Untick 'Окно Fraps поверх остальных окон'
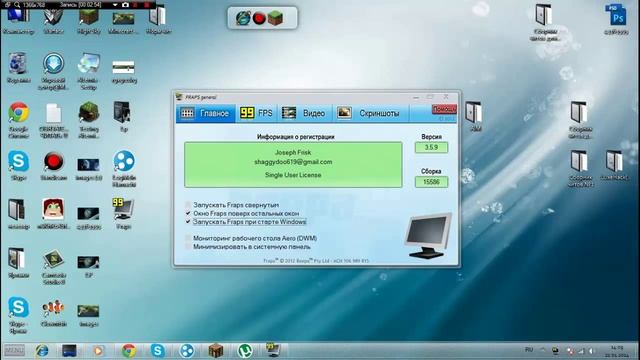The height and width of the screenshot is (360, 640). (x=188, y=213)
